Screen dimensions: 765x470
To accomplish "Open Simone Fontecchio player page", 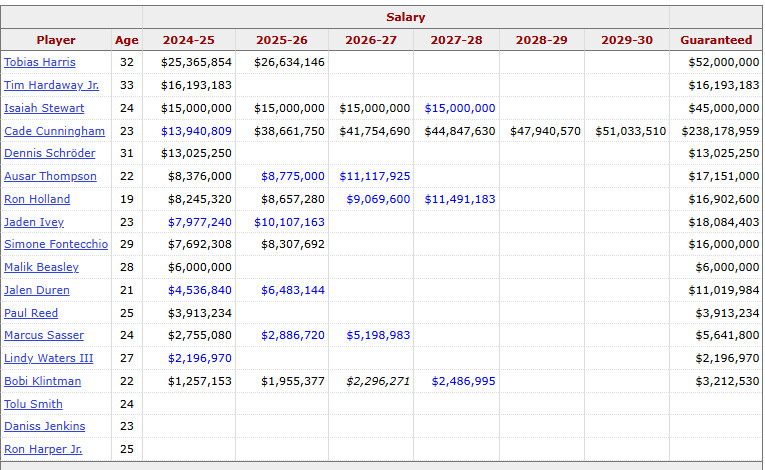I will [x=56, y=244].
